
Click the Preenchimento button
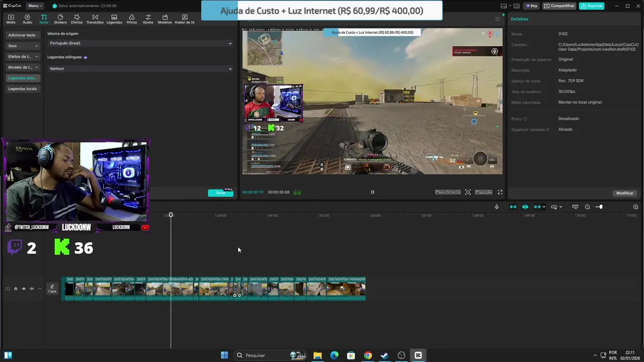coord(448,192)
